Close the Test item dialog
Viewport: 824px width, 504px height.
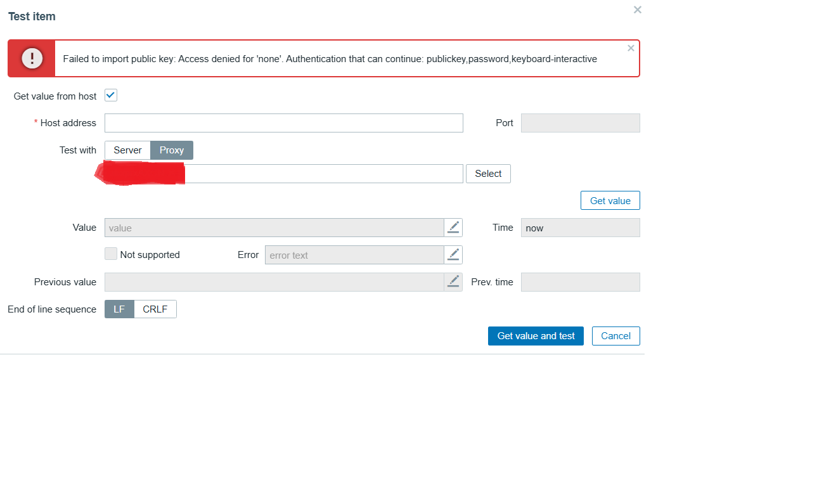click(x=638, y=10)
